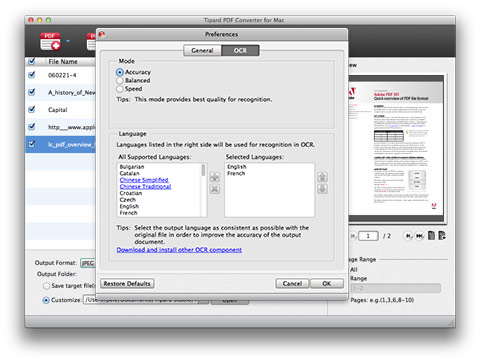Jump to last page in preview

coord(419,236)
